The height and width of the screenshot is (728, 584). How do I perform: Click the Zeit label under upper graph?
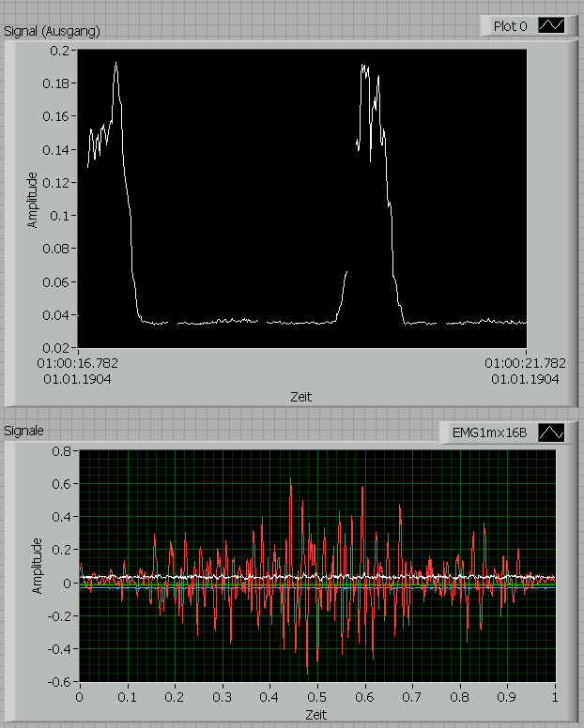[x=301, y=397]
